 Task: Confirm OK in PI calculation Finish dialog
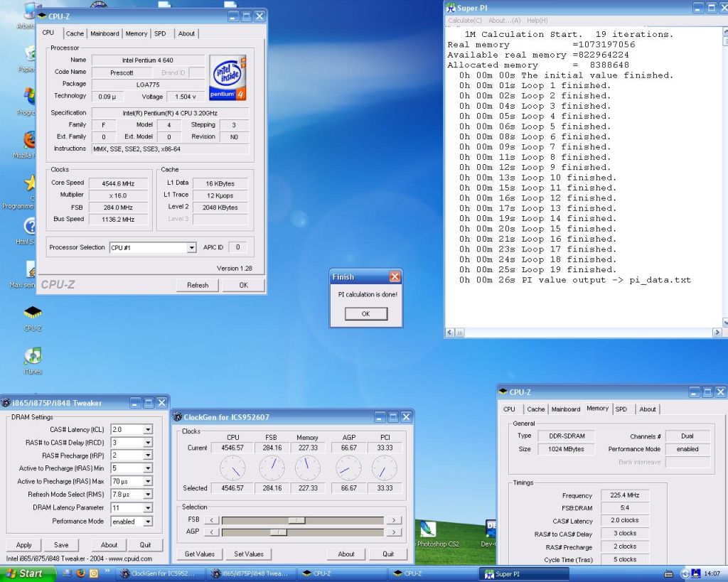click(x=366, y=314)
